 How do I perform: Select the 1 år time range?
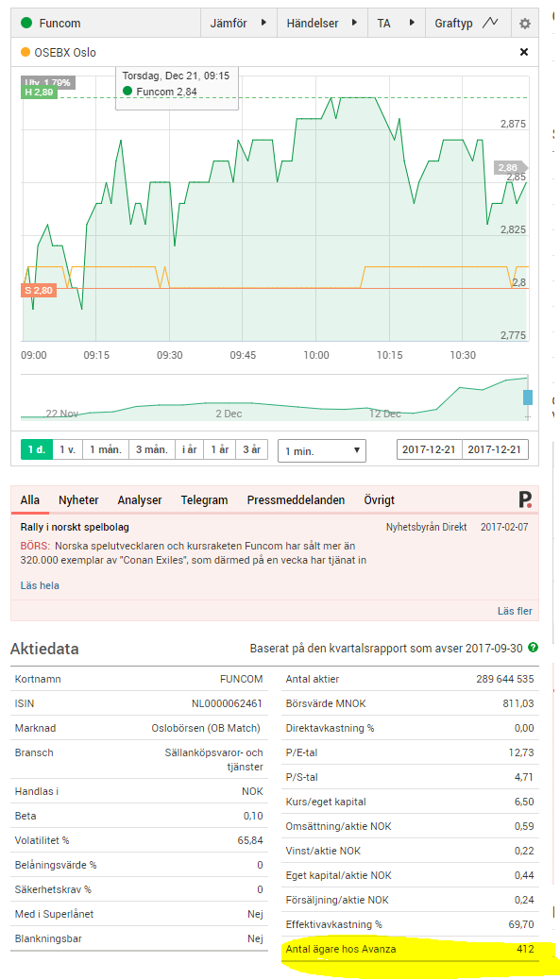tap(219, 449)
